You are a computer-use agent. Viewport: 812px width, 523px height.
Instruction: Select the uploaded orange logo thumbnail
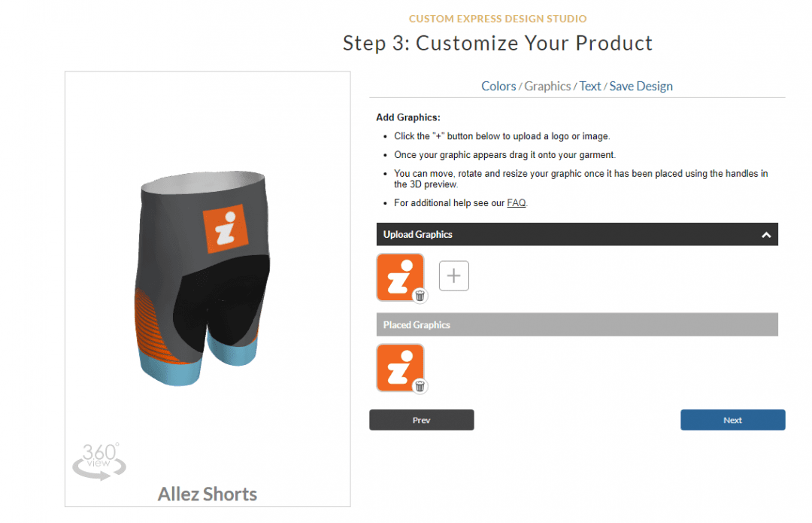[398, 275]
